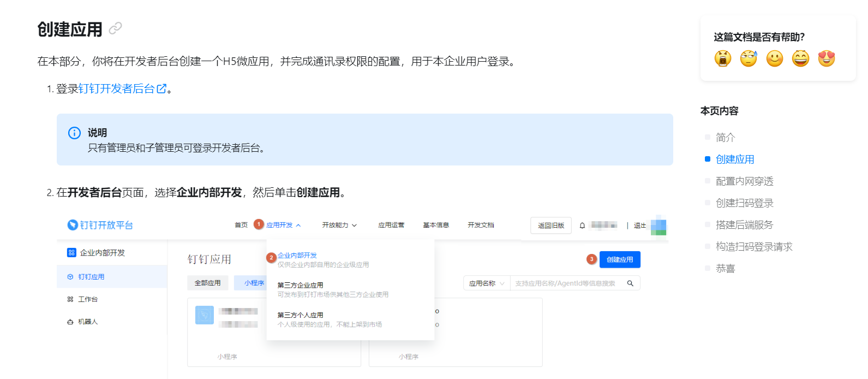868x379 pixels.
Task: Jump to 构造扫码登录请求 section
Action: [754, 246]
